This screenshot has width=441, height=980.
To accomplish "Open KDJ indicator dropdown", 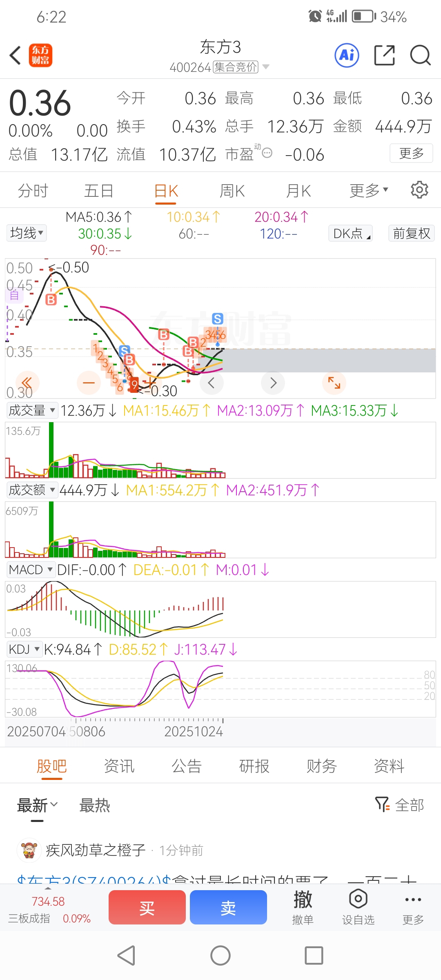I will pyautogui.click(x=24, y=649).
